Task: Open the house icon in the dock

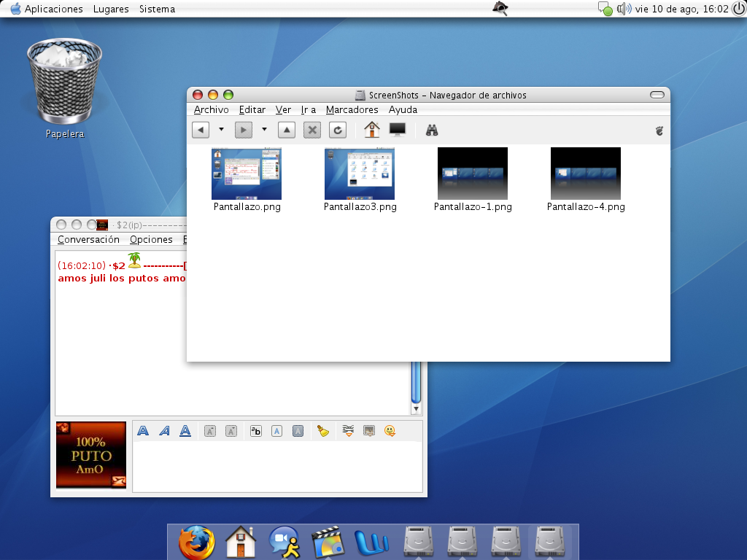Action: tap(241, 542)
